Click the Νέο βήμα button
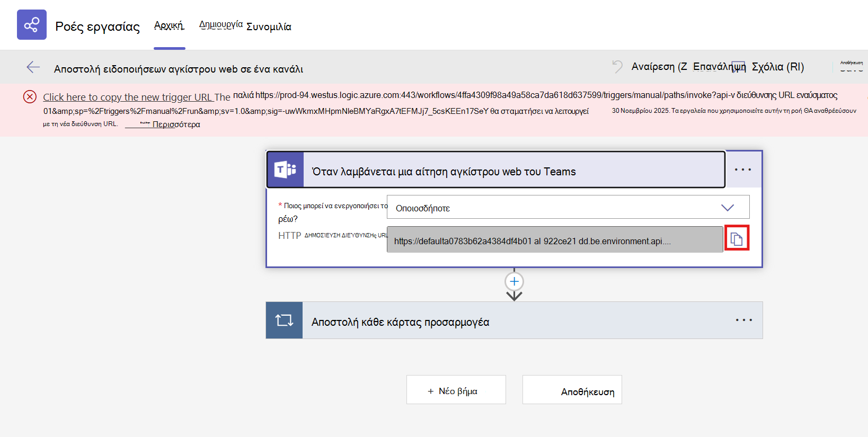This screenshot has width=868, height=437. point(456,390)
